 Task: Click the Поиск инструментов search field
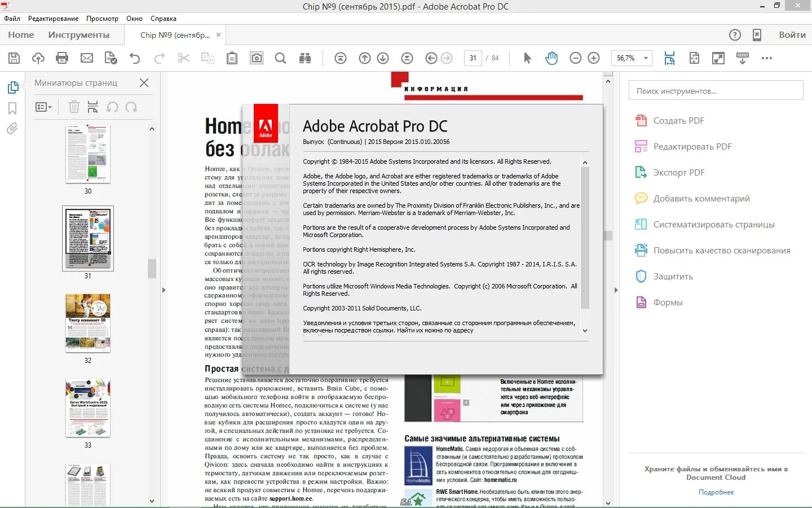click(x=716, y=90)
